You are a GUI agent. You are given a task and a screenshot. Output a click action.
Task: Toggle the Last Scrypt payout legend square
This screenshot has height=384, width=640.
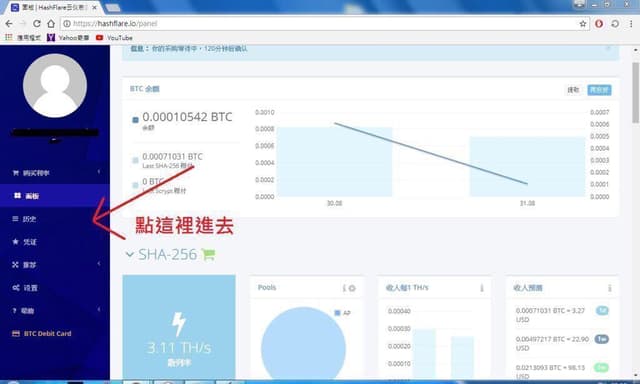[x=136, y=185]
